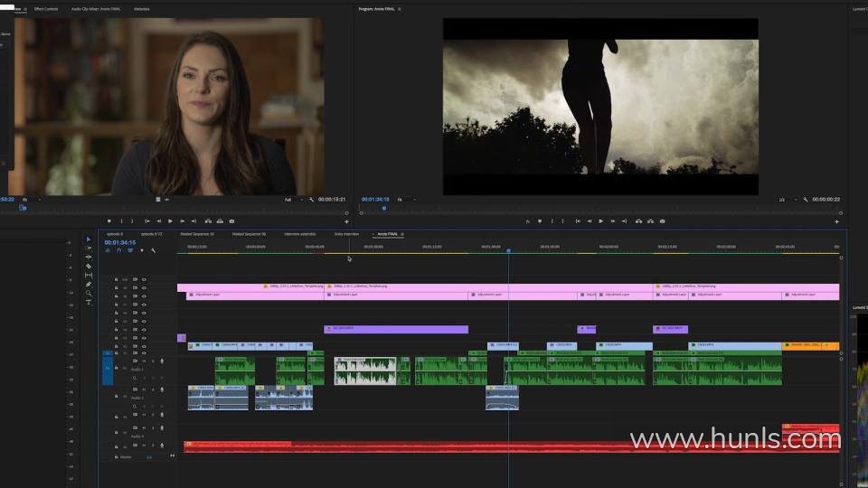
Task: Toggle Linked Selection in the timeline header
Action: tap(130, 250)
